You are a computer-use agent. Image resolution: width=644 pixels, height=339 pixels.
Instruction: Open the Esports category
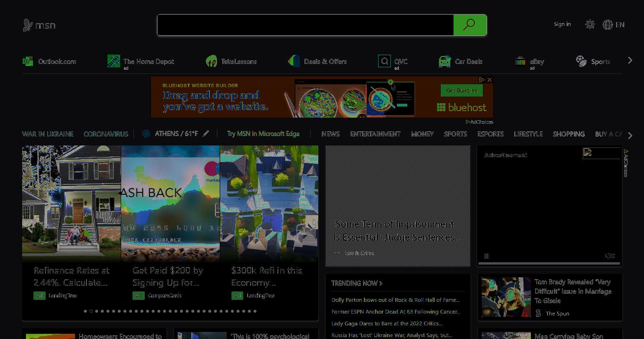pos(490,134)
